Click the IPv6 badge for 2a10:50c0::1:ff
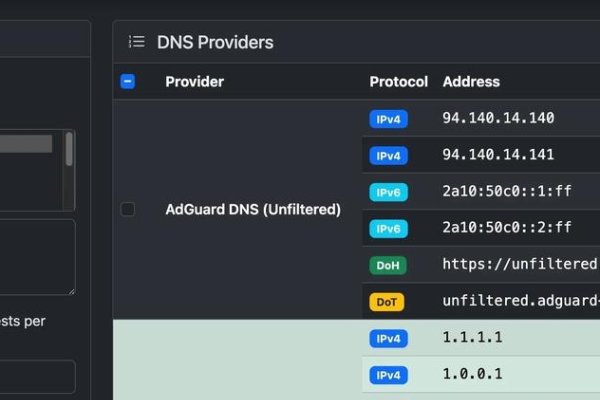The image size is (600, 400). coord(388,192)
